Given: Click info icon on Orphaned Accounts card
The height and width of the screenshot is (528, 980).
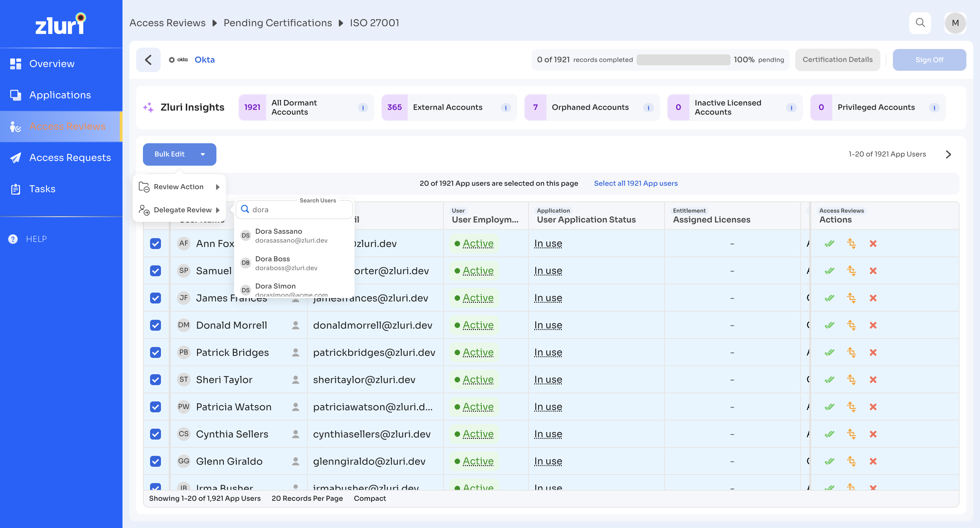Looking at the screenshot, I should (648, 108).
